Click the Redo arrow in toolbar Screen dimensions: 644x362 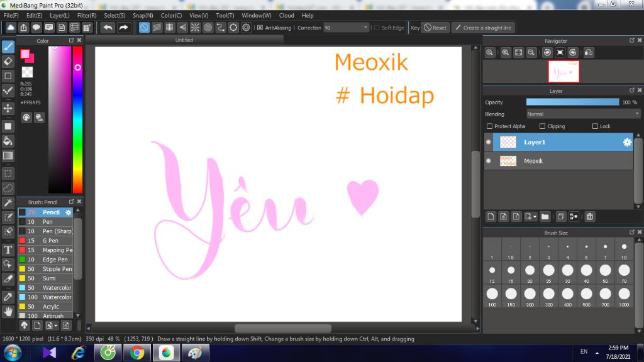[123, 28]
